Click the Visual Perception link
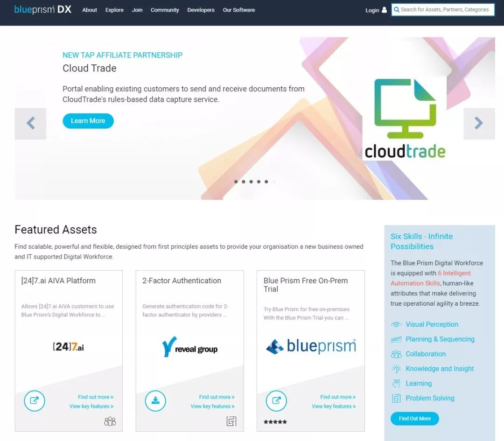This screenshot has height=441, width=504. click(x=432, y=324)
